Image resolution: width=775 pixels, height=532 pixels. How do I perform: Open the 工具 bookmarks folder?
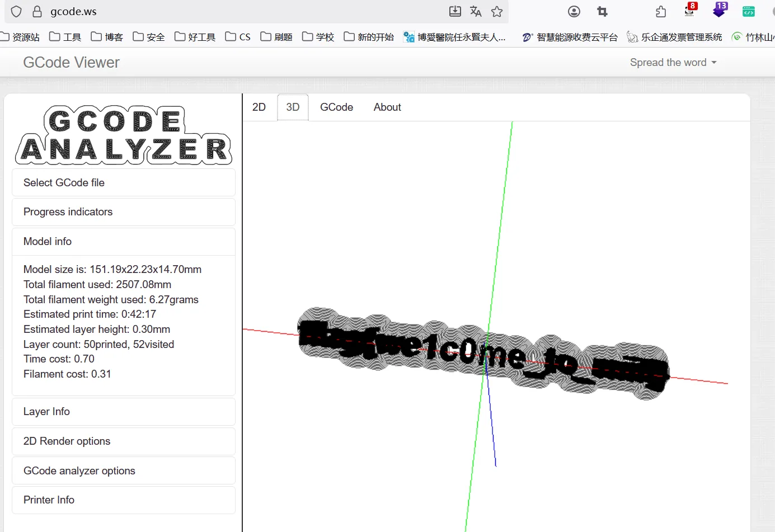65,37
